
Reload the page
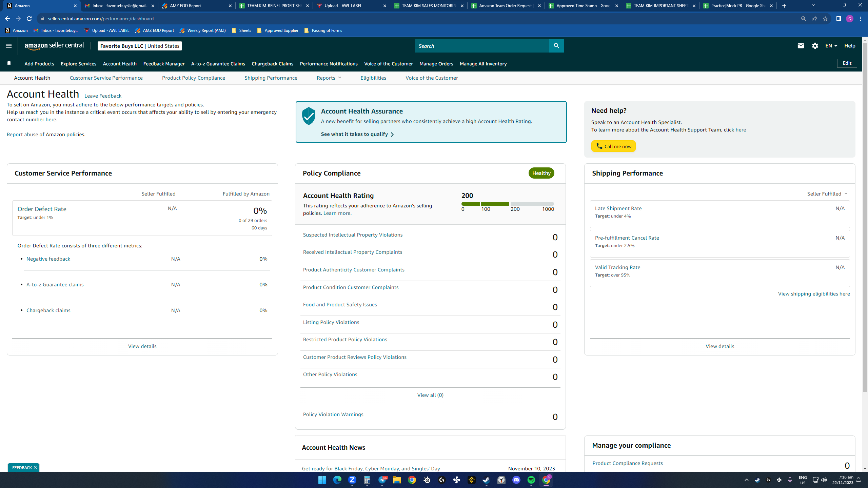coord(29,19)
